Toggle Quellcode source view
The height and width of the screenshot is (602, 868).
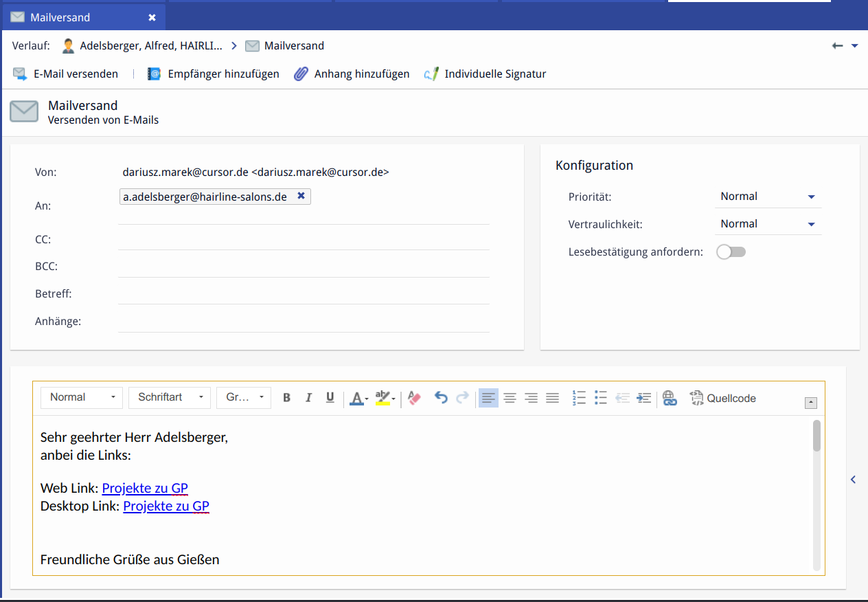(723, 398)
